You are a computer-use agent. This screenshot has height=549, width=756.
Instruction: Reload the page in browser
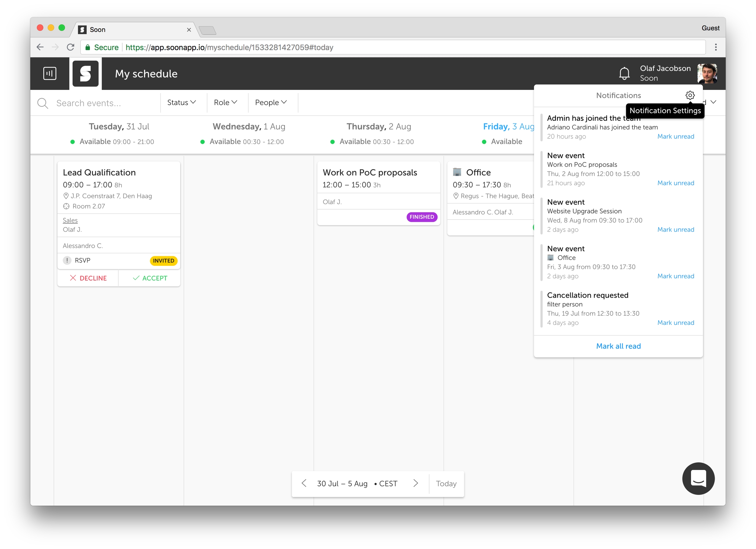[70, 47]
